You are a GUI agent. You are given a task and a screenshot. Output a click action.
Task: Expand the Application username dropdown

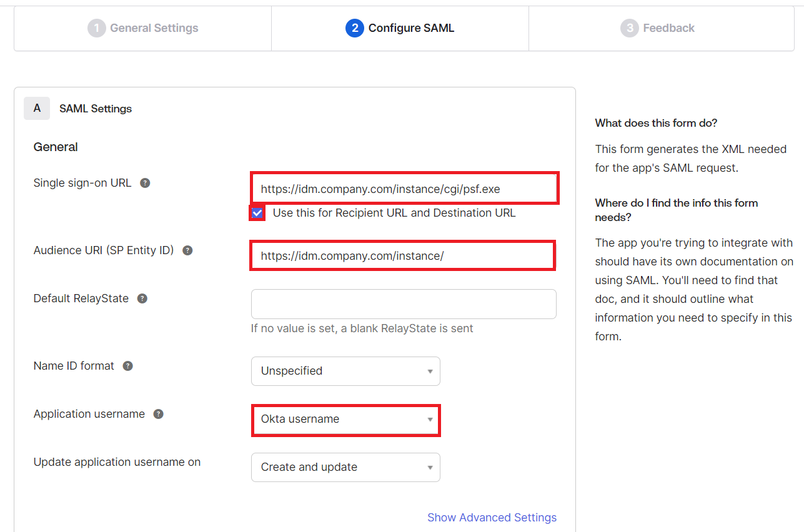point(345,419)
